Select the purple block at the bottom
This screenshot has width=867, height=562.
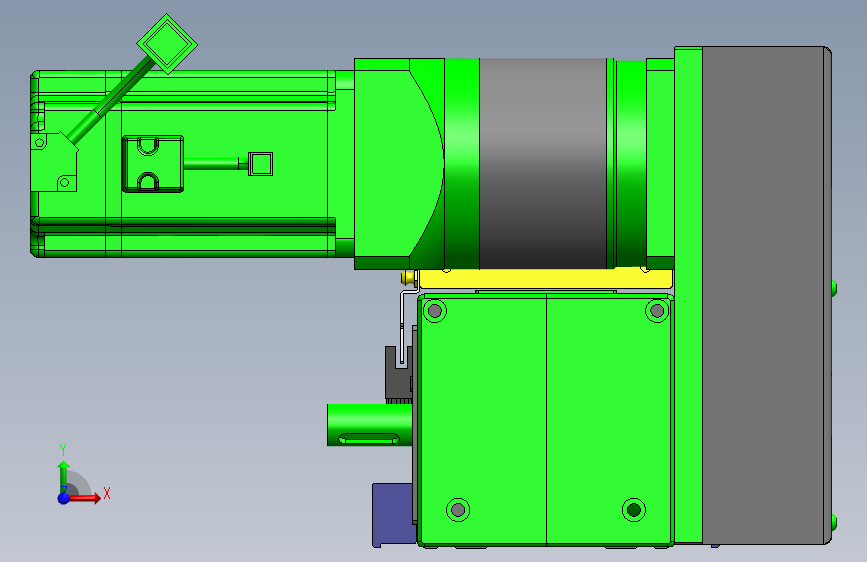(x=394, y=514)
